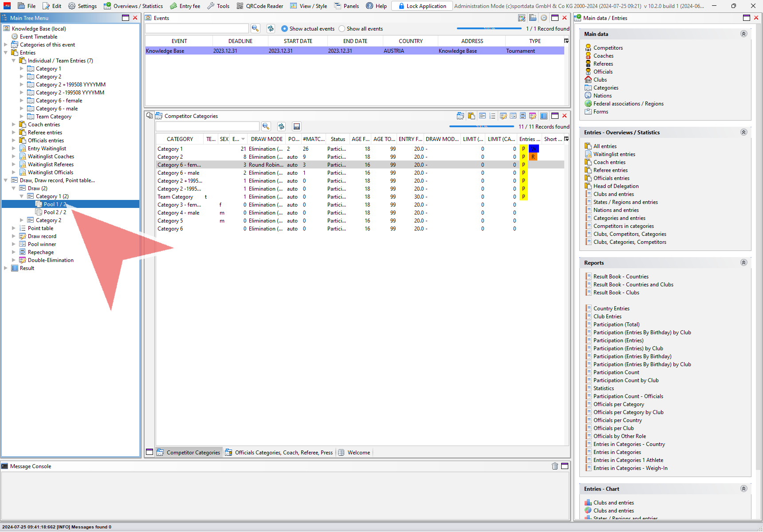Click the open folder icon in Events header
This screenshot has width=763, height=532.
[533, 18]
